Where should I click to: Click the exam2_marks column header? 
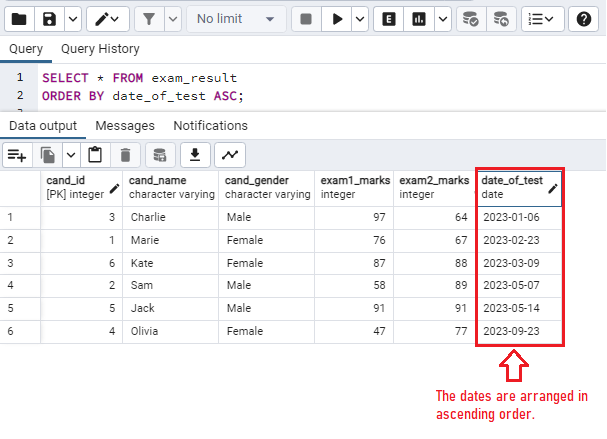434,187
